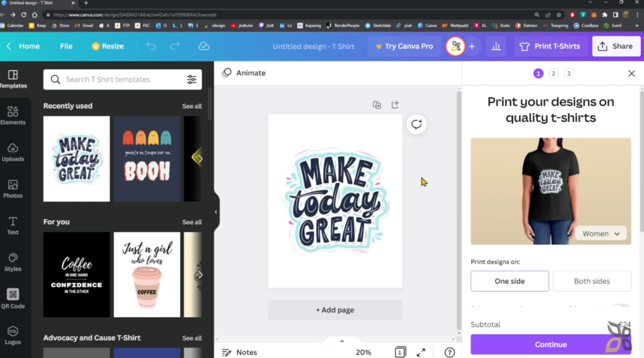The image size is (644, 358).
Task: Click the Make Today Great design on canvas
Action: pos(335,201)
